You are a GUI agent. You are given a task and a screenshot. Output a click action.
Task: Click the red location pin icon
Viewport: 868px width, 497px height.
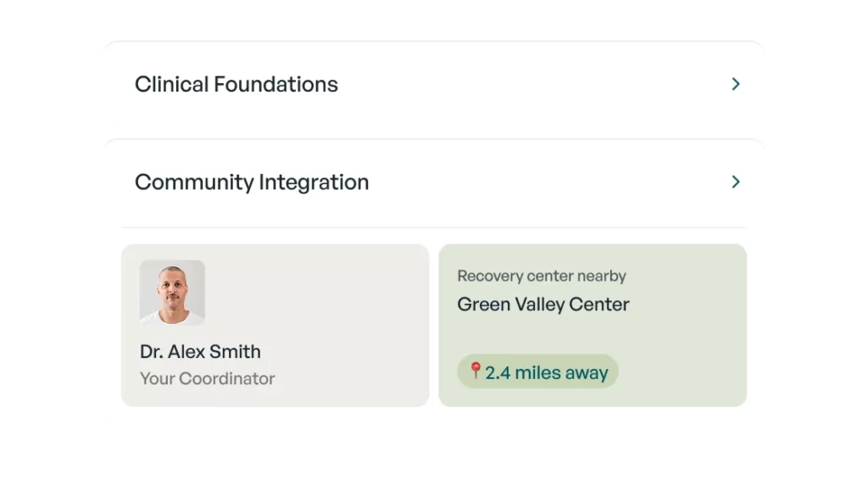tap(476, 370)
